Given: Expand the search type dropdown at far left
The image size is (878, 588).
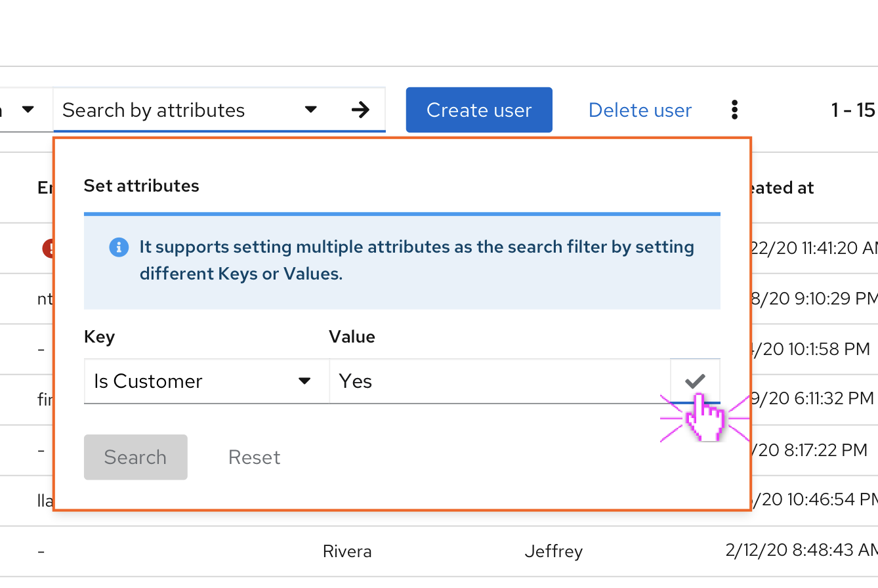Looking at the screenshot, I should 28,110.
